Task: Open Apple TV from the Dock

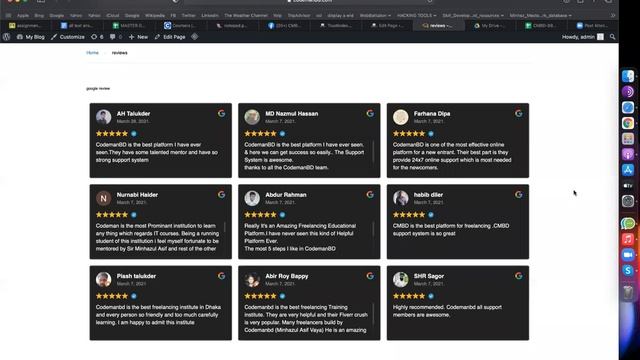Action: coord(628,185)
